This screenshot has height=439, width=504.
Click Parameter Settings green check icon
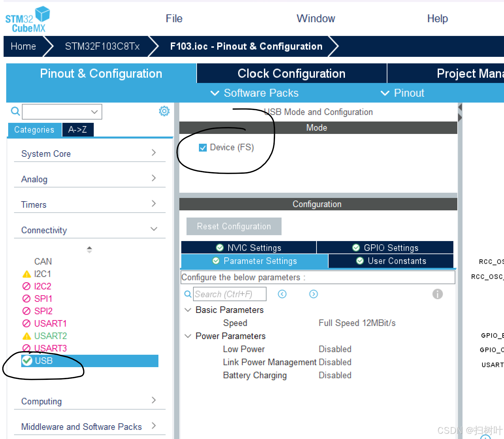pos(216,261)
